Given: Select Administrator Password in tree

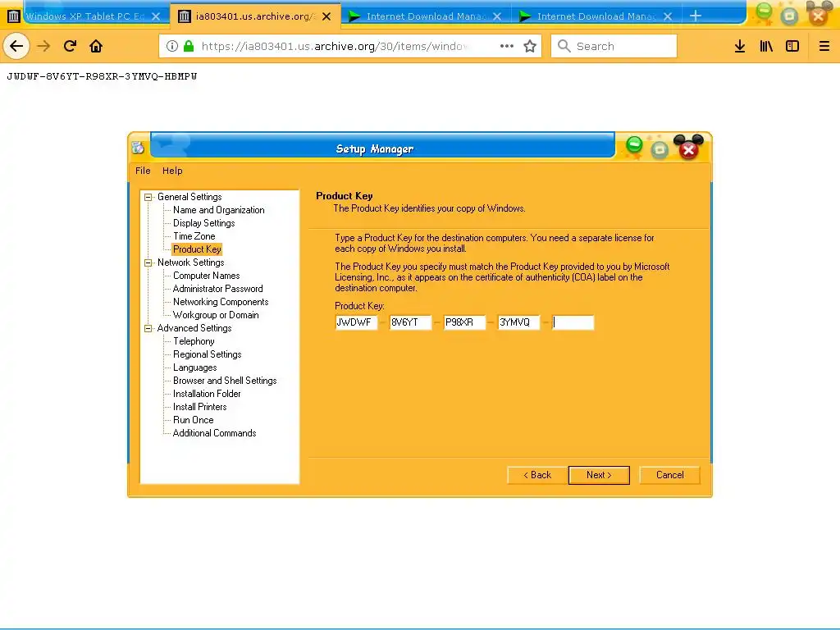Looking at the screenshot, I should [x=217, y=289].
